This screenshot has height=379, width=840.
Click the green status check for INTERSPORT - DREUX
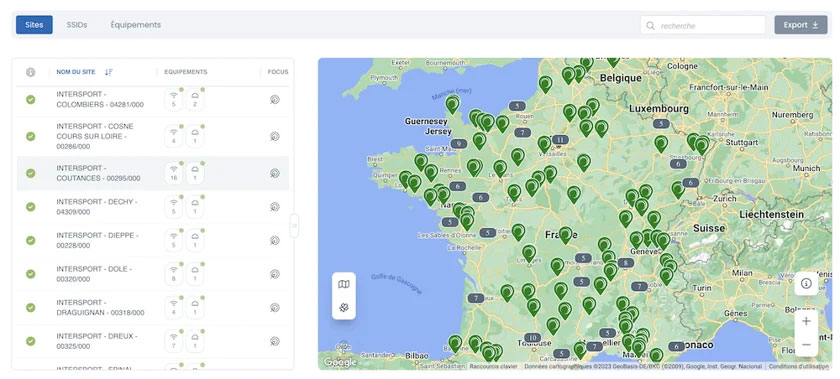pos(31,341)
